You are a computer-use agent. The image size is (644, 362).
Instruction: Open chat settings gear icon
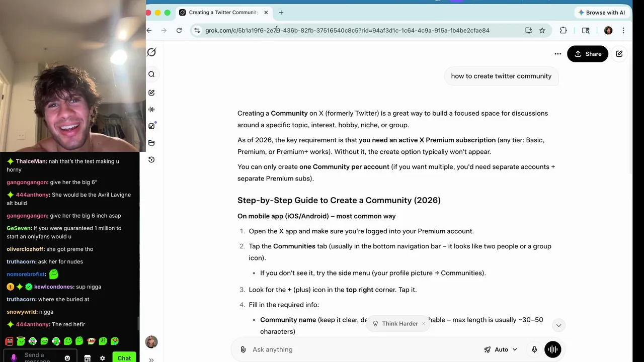point(102,358)
